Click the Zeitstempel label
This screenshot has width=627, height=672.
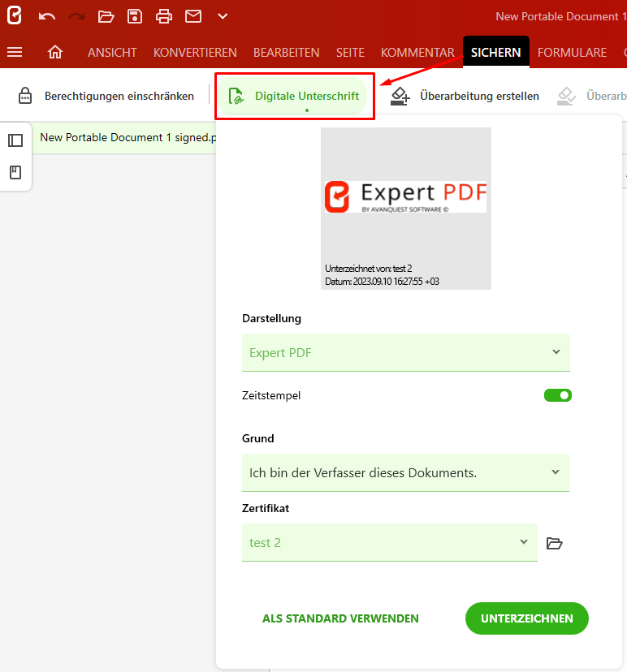[x=271, y=395]
